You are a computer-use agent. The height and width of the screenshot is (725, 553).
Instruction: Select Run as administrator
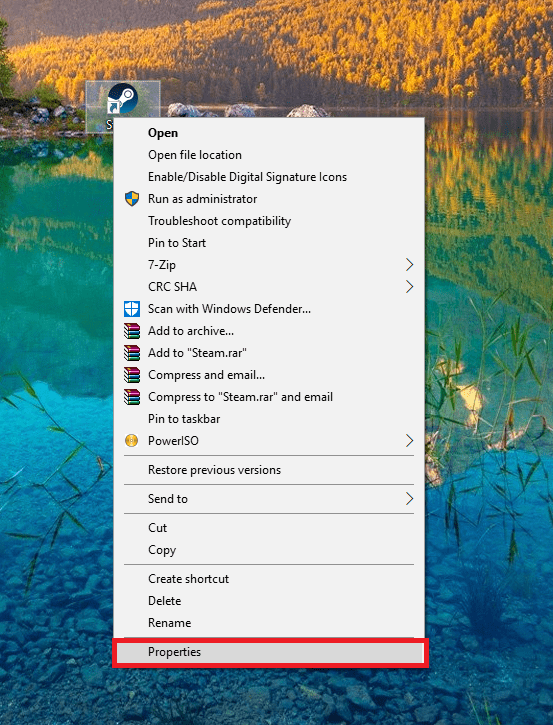(269, 199)
